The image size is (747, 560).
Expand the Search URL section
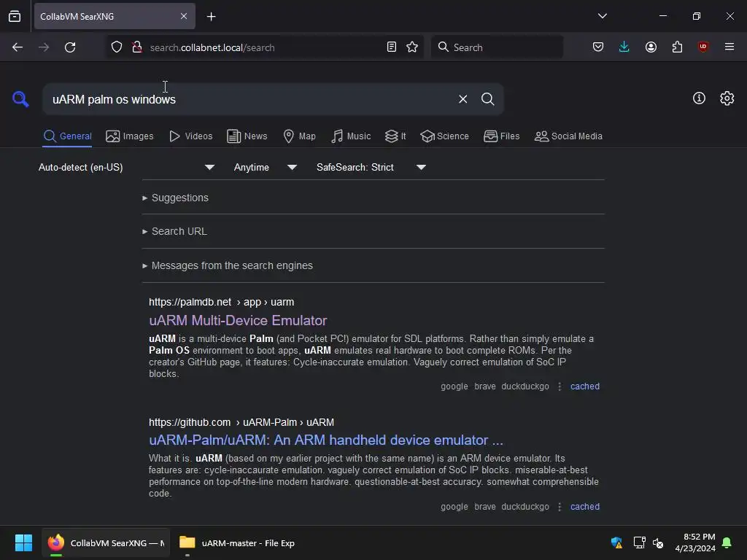(x=174, y=231)
